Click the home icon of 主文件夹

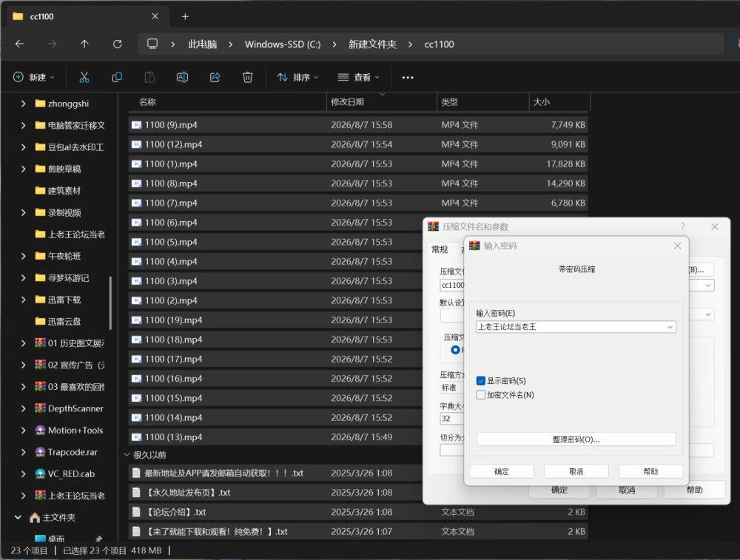click(x=35, y=518)
